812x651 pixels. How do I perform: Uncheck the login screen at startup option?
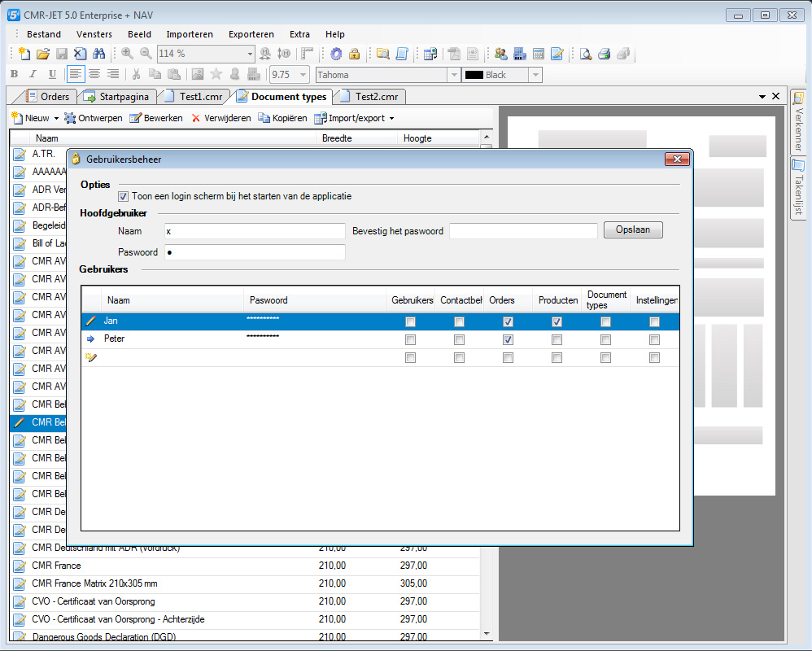[x=124, y=196]
